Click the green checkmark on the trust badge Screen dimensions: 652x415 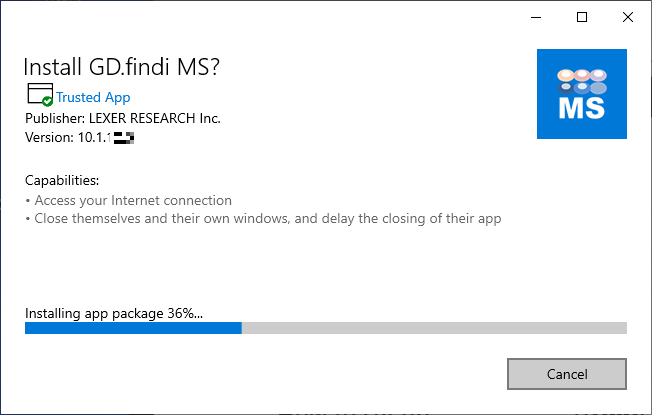[x=47, y=102]
